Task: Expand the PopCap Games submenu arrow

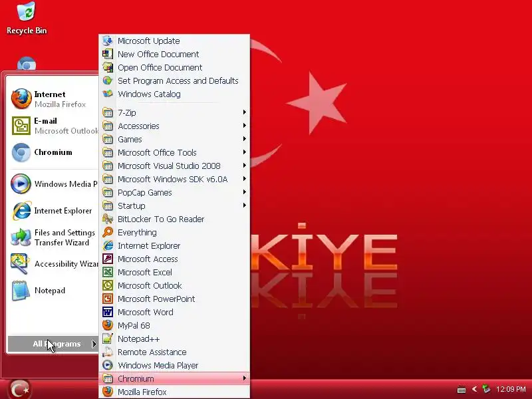Action: (244, 192)
